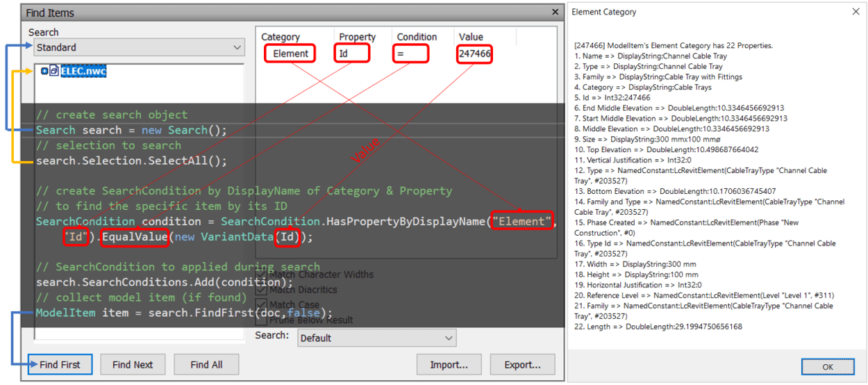868x385 pixels.
Task: Click the Condition column header
Action: coord(417,37)
